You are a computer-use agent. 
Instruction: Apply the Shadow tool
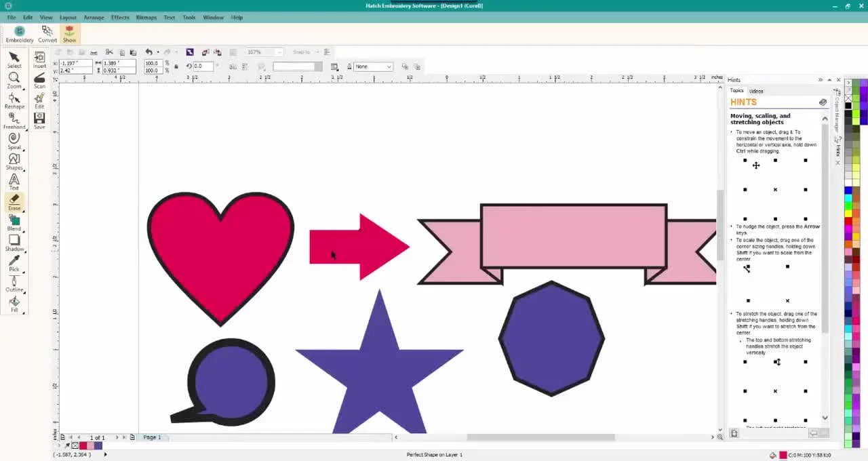(14, 243)
